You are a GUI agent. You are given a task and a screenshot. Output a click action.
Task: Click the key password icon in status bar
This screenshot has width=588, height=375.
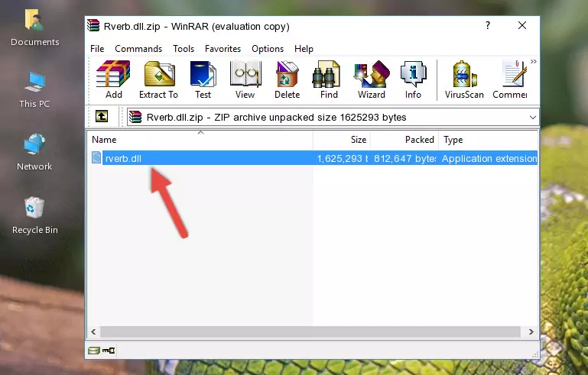coord(109,351)
